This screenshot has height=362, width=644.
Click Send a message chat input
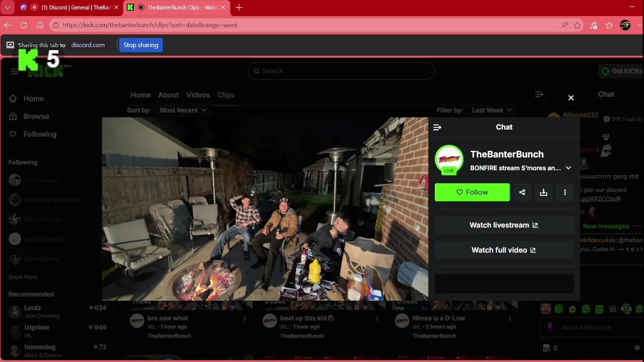click(x=592, y=327)
